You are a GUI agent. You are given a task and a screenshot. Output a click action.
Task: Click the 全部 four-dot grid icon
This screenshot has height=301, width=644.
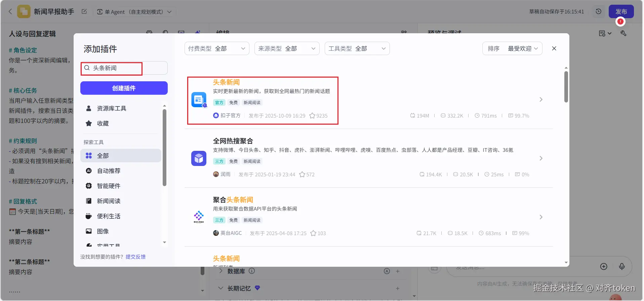coord(89,156)
